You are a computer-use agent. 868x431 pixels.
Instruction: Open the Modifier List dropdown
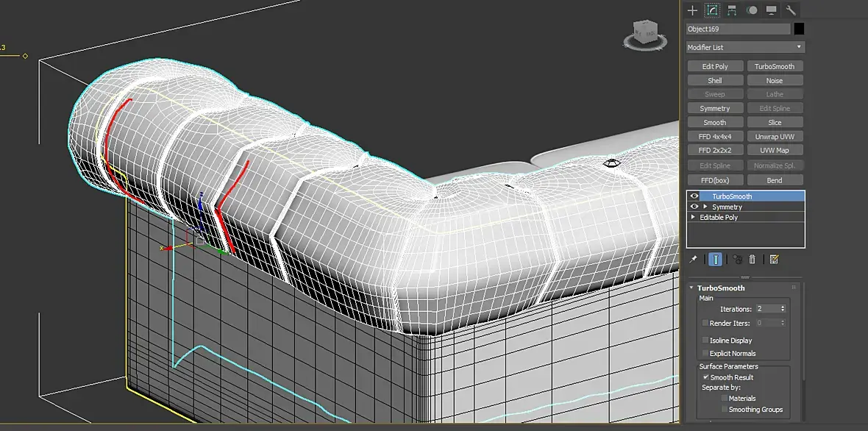[x=746, y=47]
